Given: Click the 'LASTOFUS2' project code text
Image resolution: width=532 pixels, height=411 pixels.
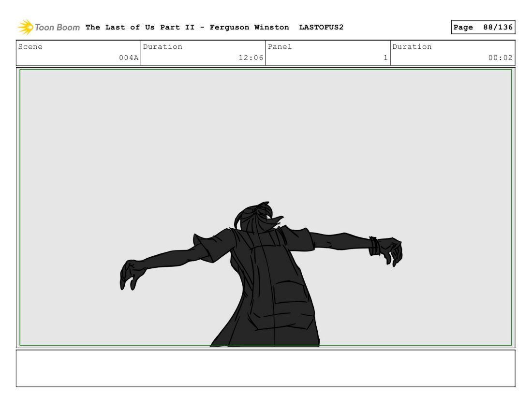Looking at the screenshot, I should click(321, 27).
